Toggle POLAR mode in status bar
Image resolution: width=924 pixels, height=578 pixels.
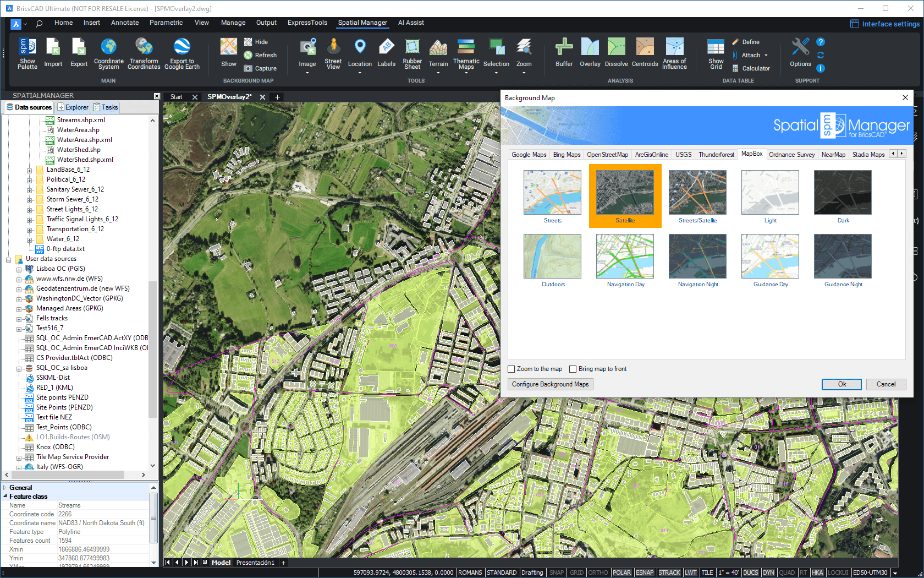click(x=621, y=572)
